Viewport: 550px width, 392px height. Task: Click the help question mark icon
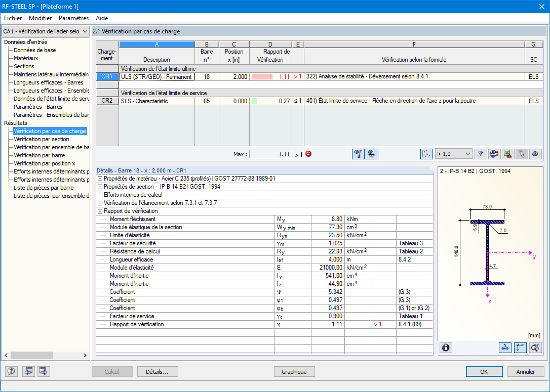point(11,371)
